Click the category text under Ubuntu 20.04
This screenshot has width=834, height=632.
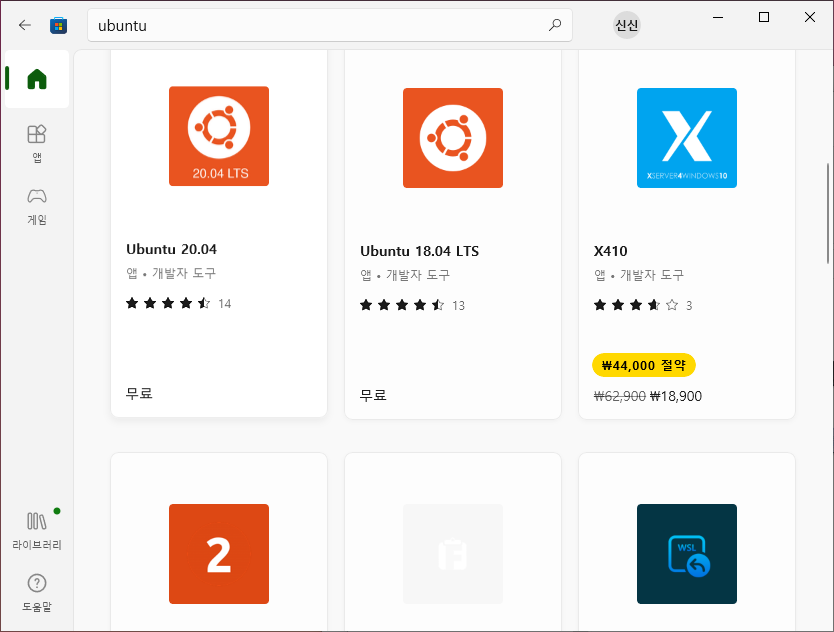point(171,273)
